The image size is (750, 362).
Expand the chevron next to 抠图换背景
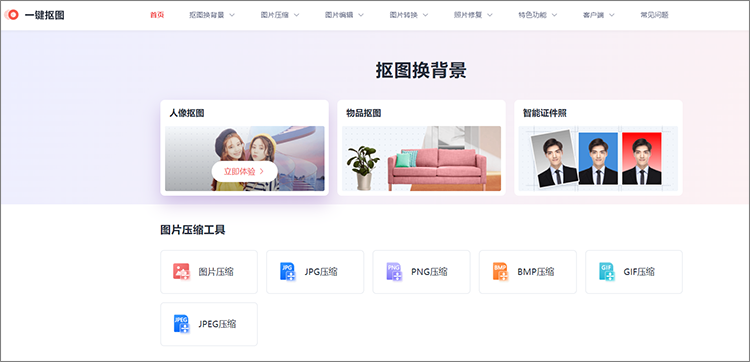click(232, 15)
